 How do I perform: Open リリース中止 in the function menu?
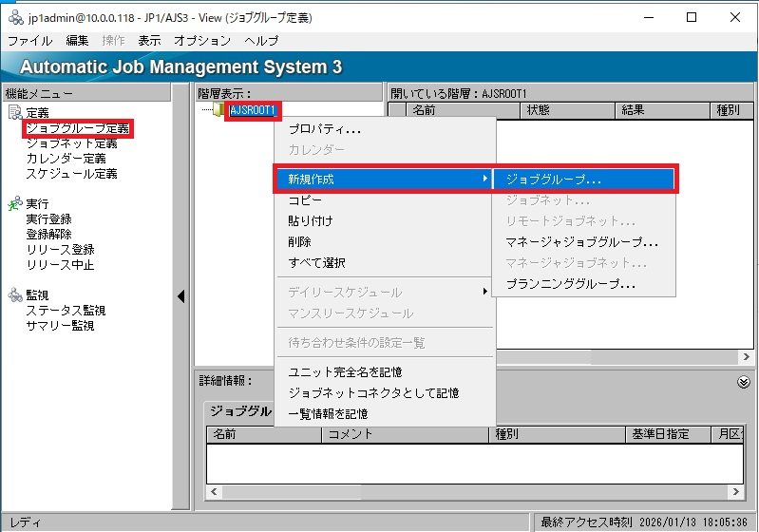click(x=61, y=265)
